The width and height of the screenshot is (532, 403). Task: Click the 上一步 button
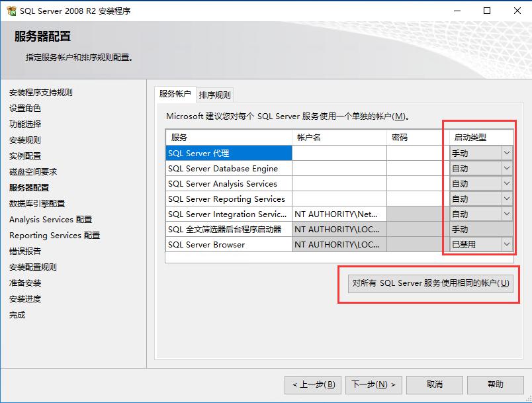click(x=312, y=384)
